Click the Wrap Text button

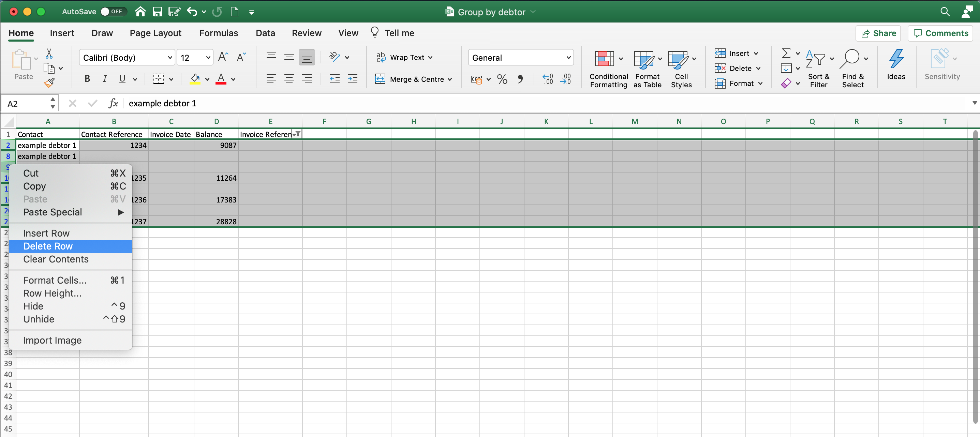click(400, 57)
